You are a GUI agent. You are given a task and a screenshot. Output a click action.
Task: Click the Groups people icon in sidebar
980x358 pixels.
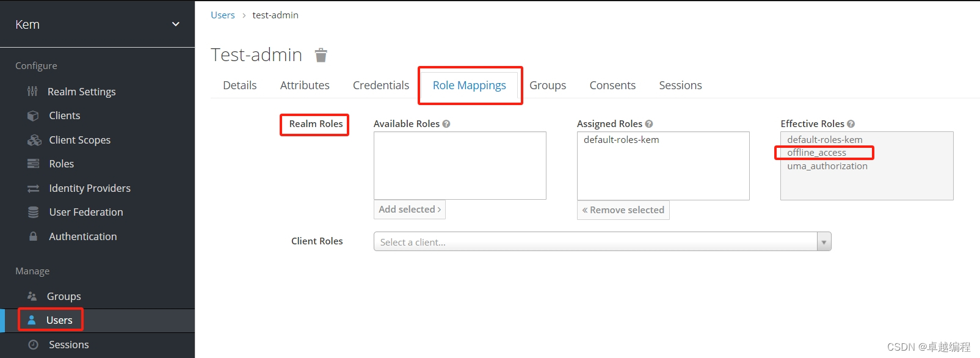[32, 296]
